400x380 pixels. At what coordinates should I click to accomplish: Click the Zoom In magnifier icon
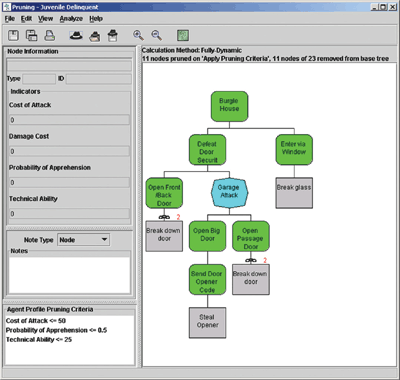tap(138, 35)
